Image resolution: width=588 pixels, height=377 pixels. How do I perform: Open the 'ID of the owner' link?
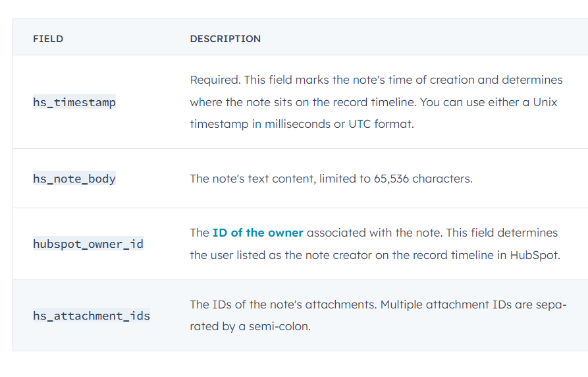[257, 233]
